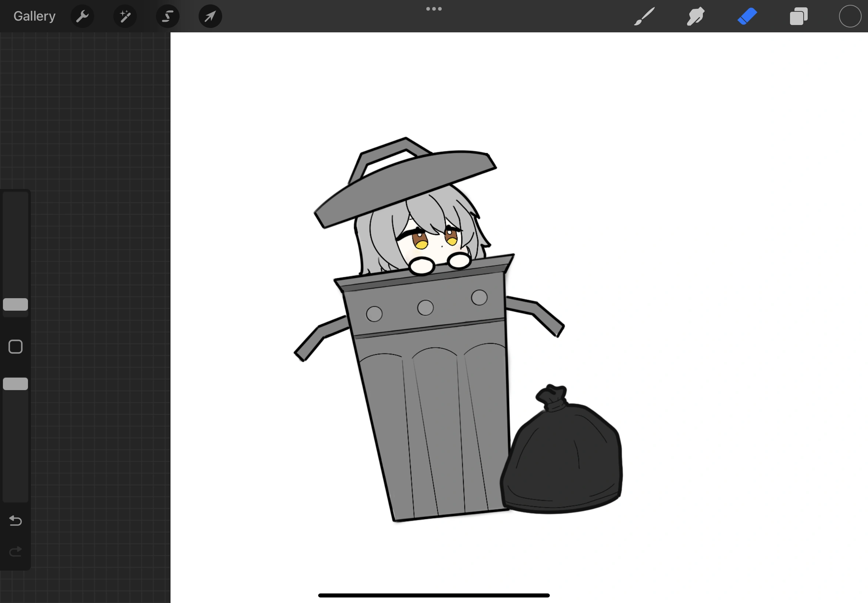The width and height of the screenshot is (868, 603).
Task: Click the brush size slider handle
Action: coord(15,304)
